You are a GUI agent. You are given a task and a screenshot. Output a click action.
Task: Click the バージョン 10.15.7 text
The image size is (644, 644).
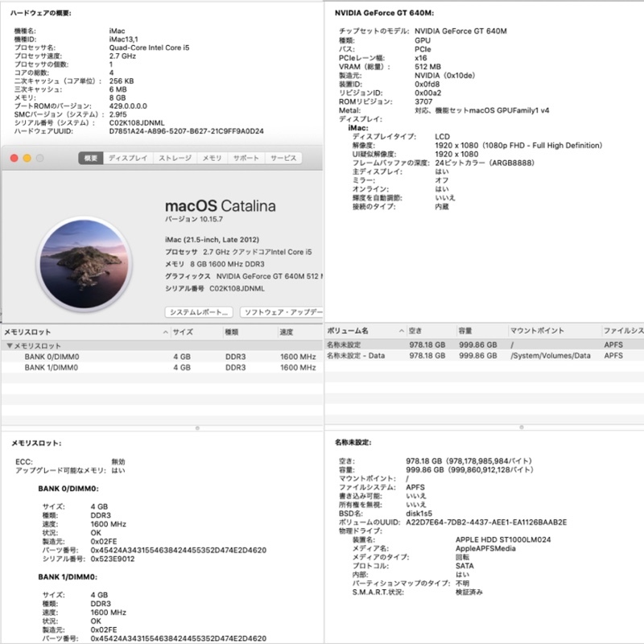(x=194, y=219)
